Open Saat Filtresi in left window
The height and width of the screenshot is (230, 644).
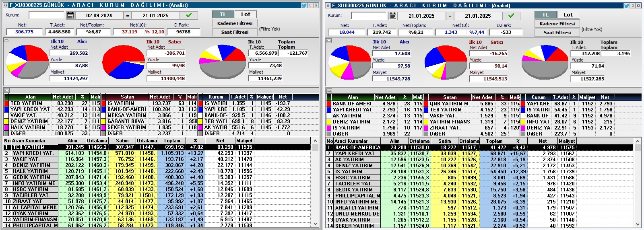pyautogui.click(x=235, y=32)
